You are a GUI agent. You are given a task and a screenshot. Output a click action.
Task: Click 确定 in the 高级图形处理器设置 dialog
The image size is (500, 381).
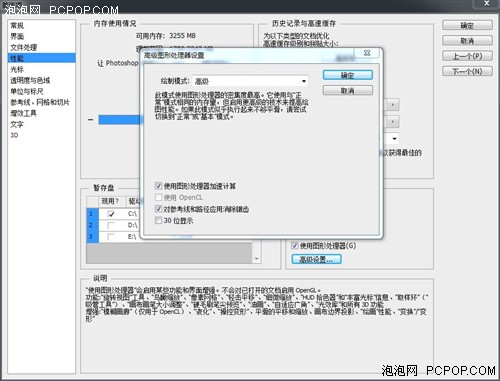[x=347, y=75]
